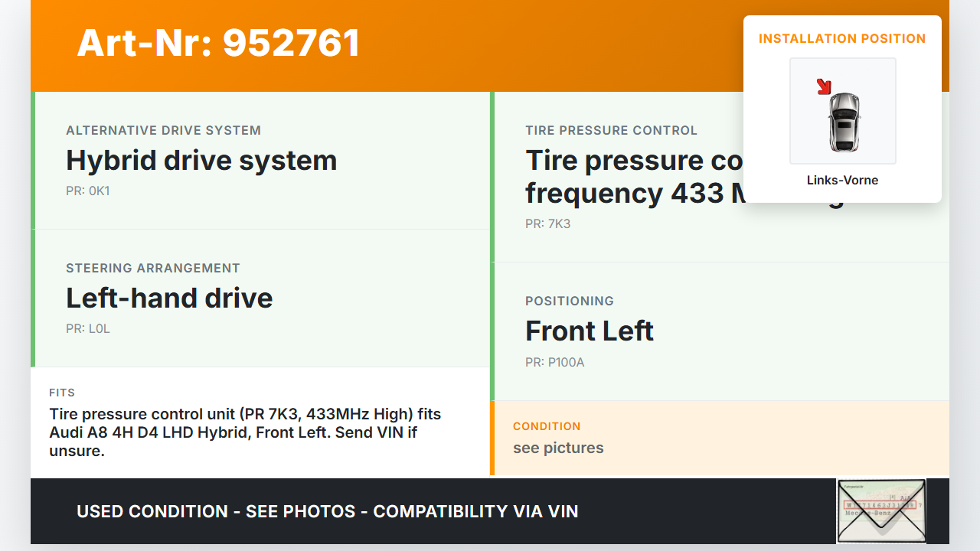
Task: Click the PR: L0L code
Action: point(88,329)
